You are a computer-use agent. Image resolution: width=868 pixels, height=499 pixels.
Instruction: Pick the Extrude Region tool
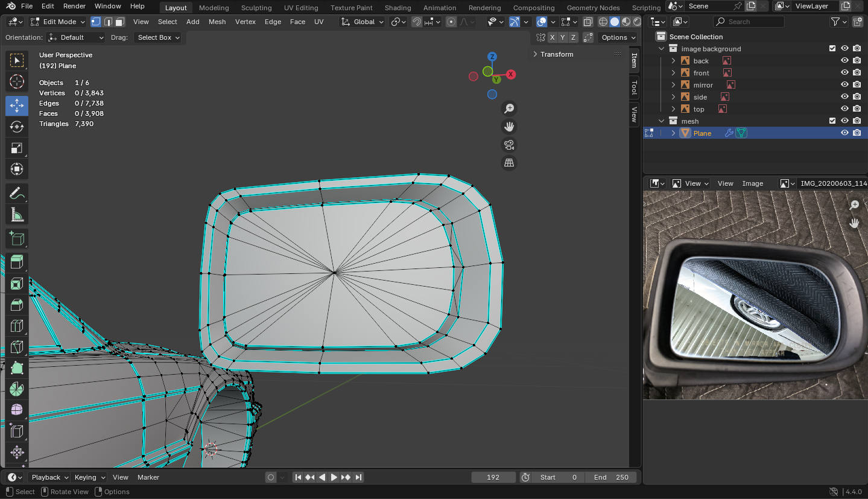coord(17,262)
